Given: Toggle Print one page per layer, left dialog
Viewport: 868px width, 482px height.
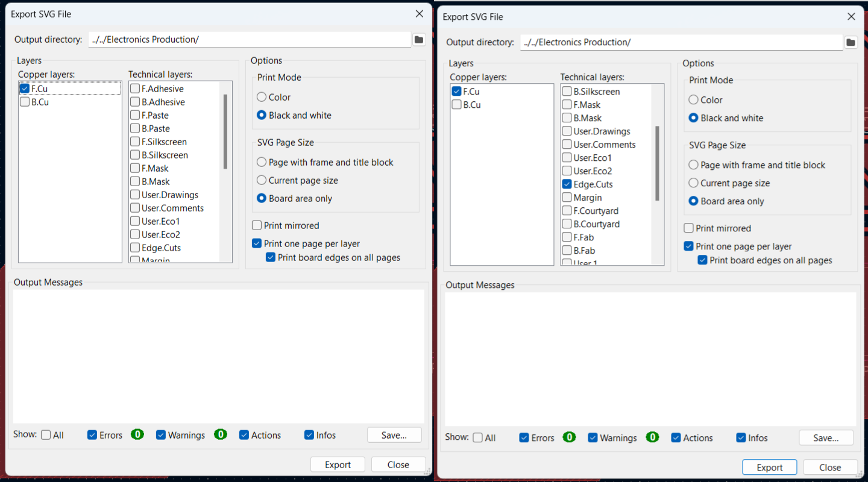Looking at the screenshot, I should pos(257,243).
